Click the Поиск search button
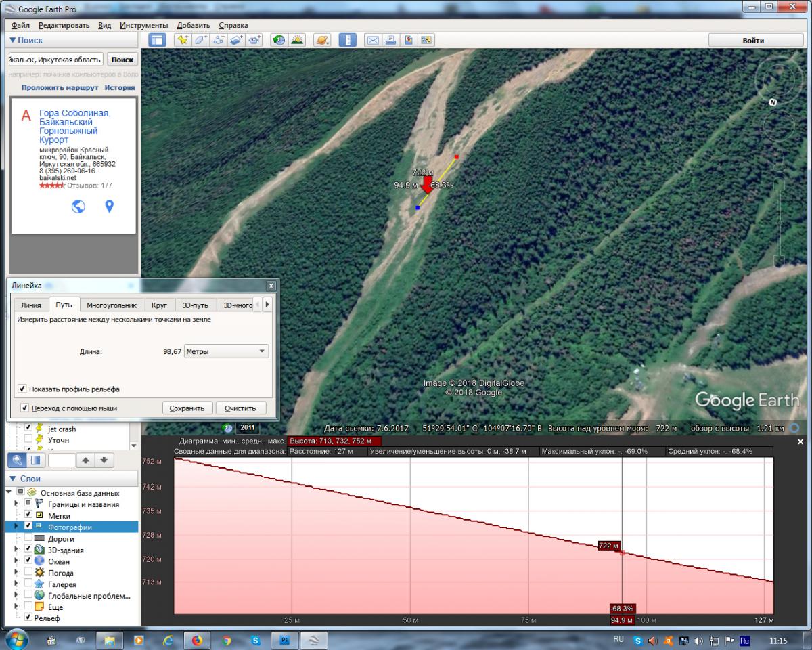 click(122, 60)
